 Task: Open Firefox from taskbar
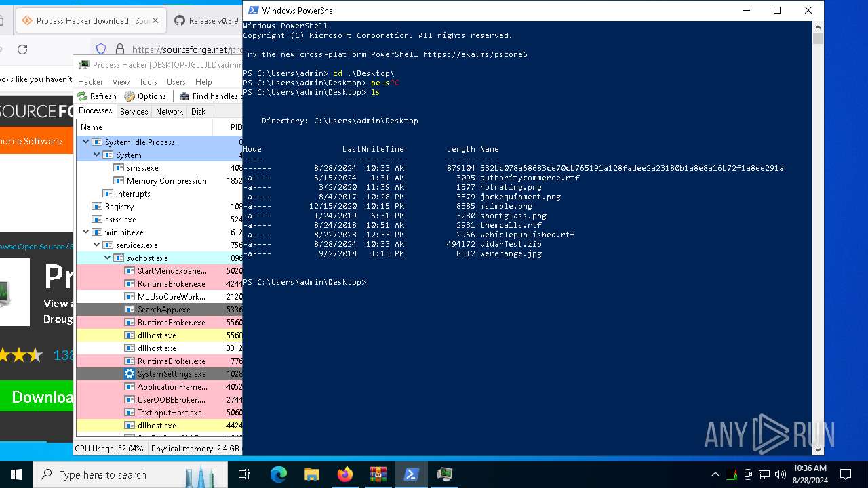(x=345, y=474)
